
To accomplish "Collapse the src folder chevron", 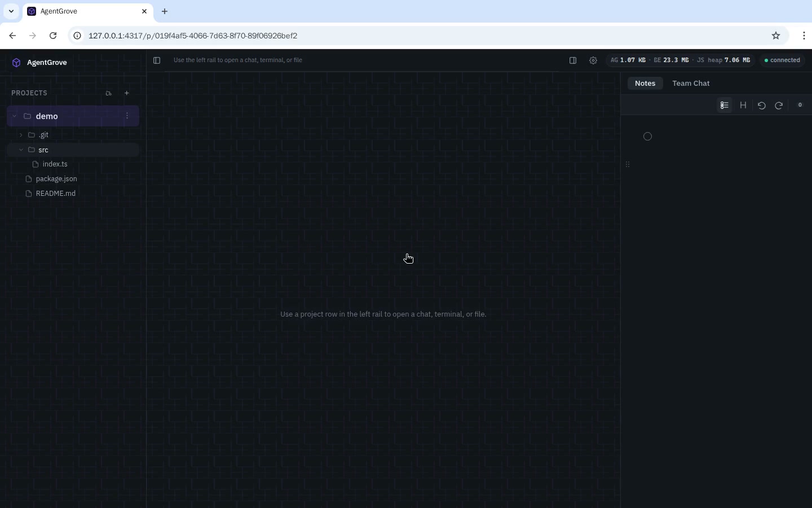I will click(21, 150).
